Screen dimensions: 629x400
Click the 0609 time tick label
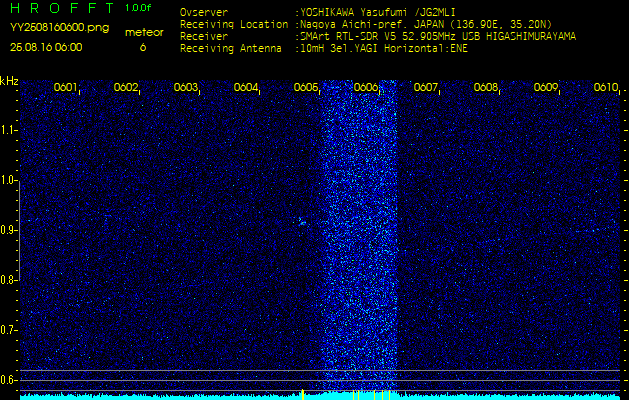[546, 87]
